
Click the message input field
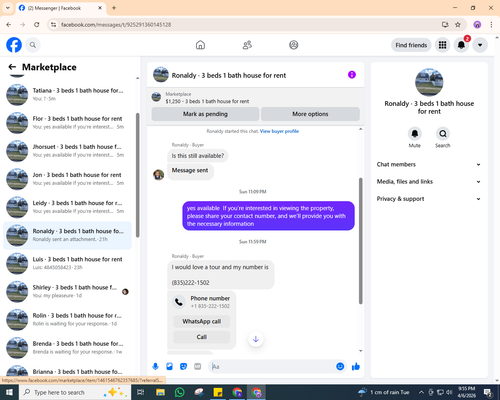tap(272, 367)
